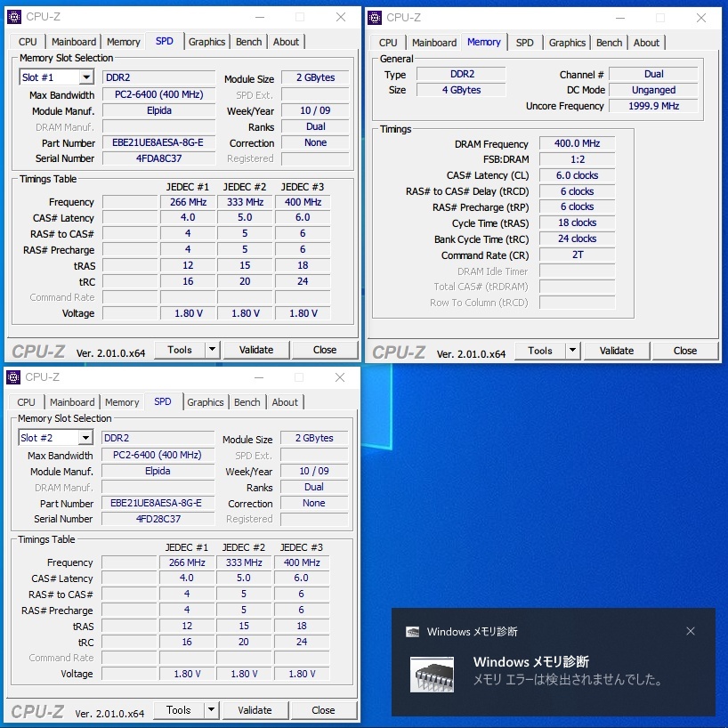
Task: Open Bench tab in Slot #1 window
Action: (248, 42)
